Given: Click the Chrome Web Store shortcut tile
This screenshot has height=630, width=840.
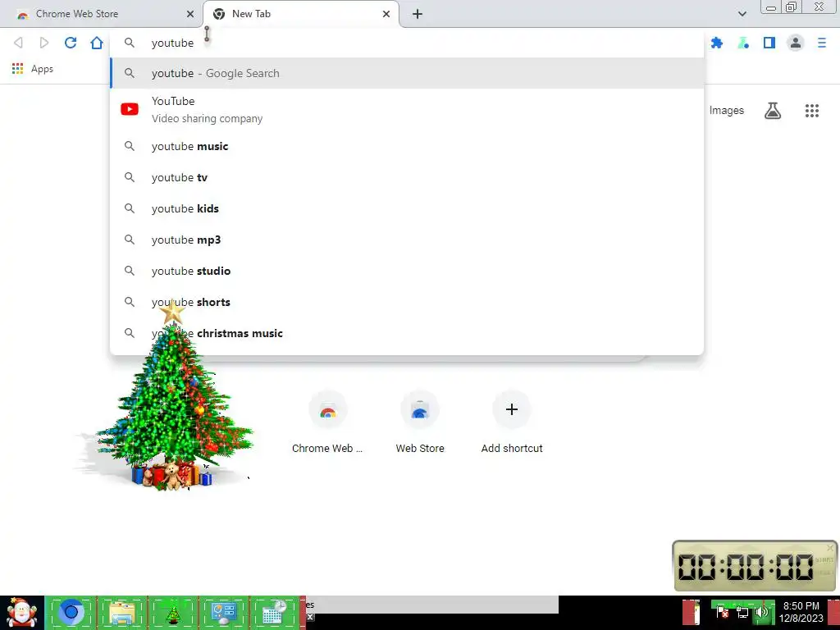Looking at the screenshot, I should (x=327, y=423).
